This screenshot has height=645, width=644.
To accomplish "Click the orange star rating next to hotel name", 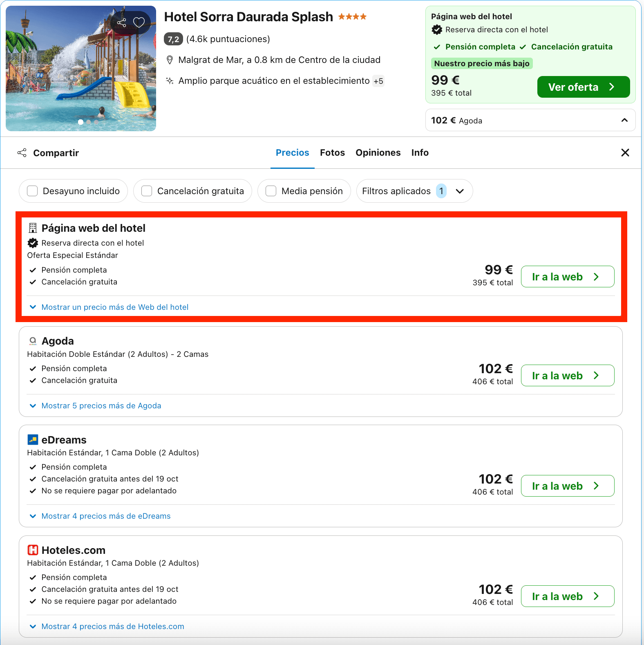I will (x=352, y=17).
